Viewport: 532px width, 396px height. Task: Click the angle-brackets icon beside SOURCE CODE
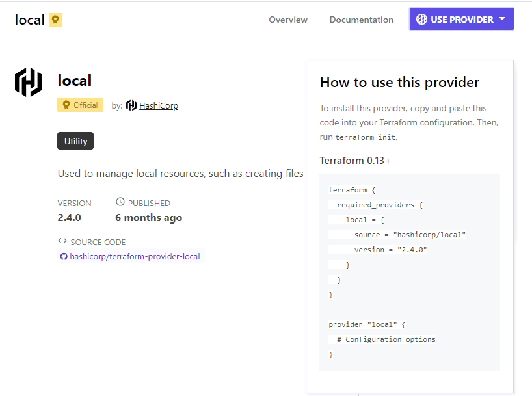[62, 241]
